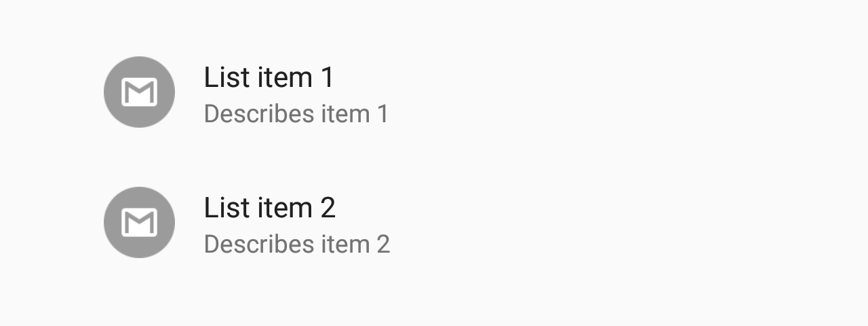This screenshot has width=868, height=326.
Task: Select the white envelope glyph in first row
Action: [139, 92]
